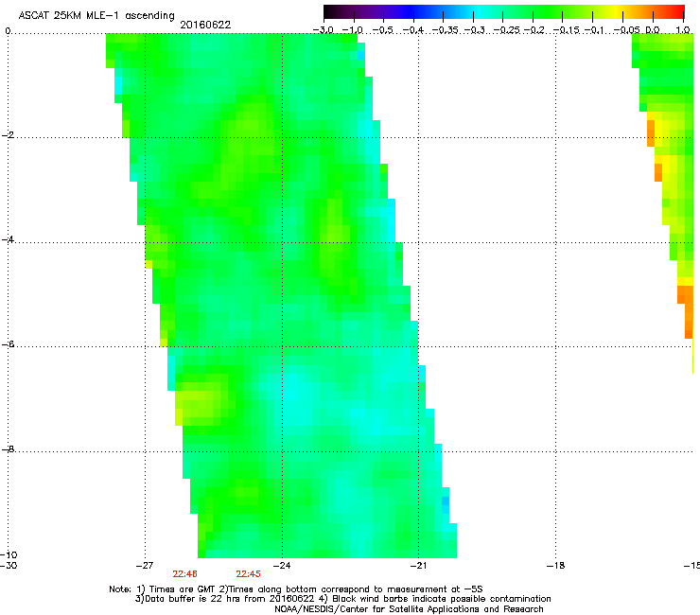
Task: Click the -0.05 color scale label
Action: (626, 30)
